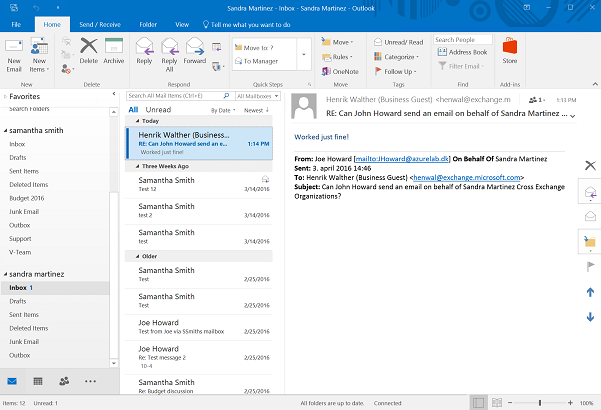Open the File tab

[x=16, y=25]
